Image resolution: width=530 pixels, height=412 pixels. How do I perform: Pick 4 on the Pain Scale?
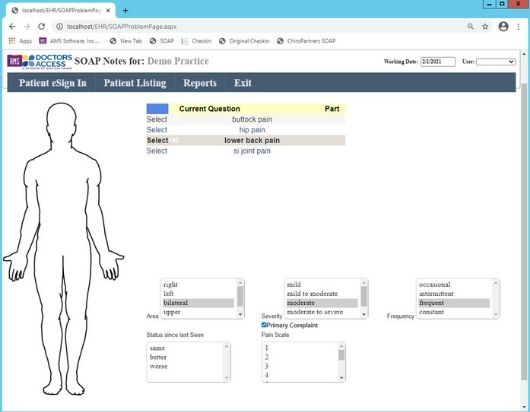tap(300, 375)
